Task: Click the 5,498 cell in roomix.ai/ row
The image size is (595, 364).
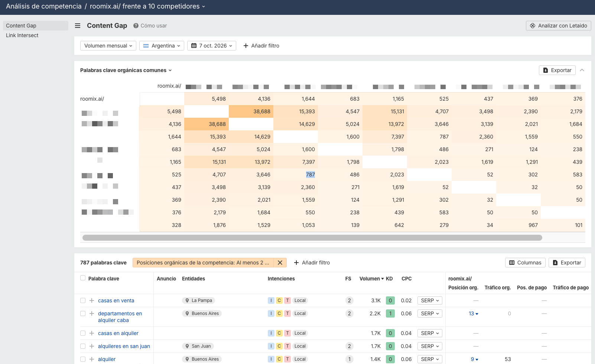Action: click(207, 99)
